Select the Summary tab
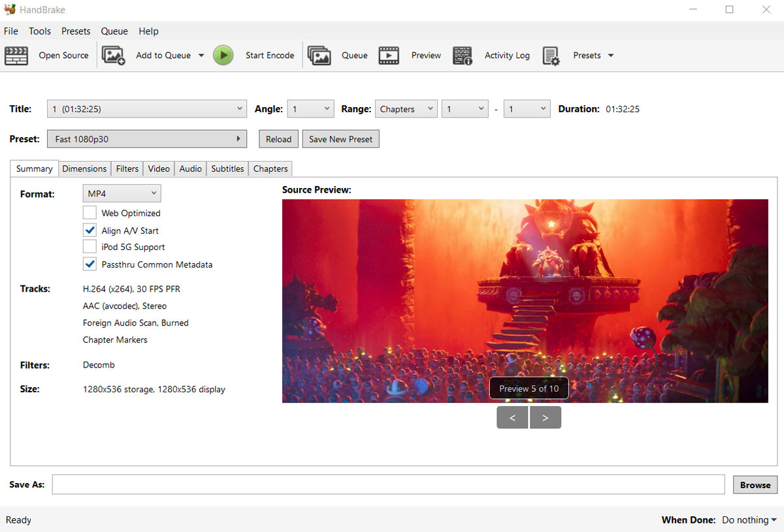 pyautogui.click(x=35, y=168)
